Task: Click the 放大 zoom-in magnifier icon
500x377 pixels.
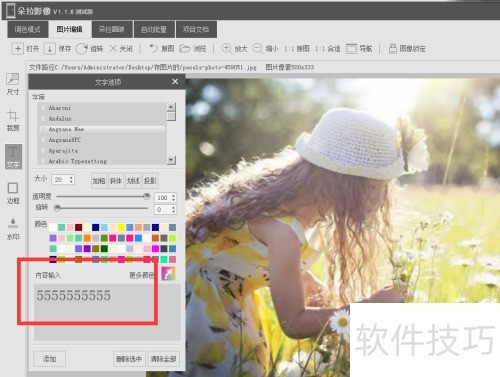Action: click(x=227, y=49)
